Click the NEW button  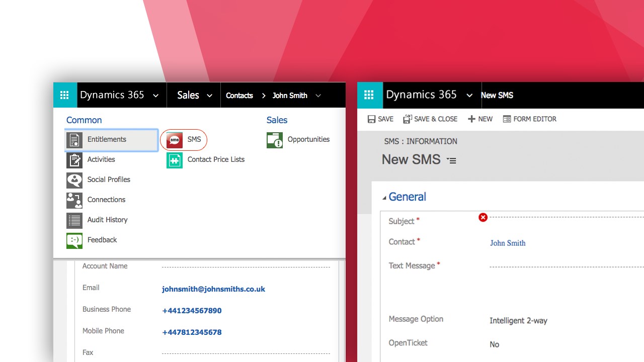(x=480, y=119)
